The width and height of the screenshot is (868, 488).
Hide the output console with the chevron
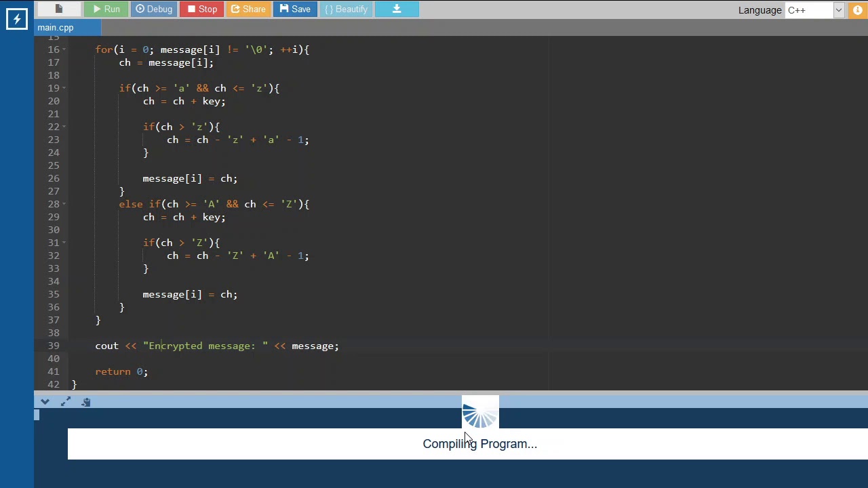click(45, 402)
